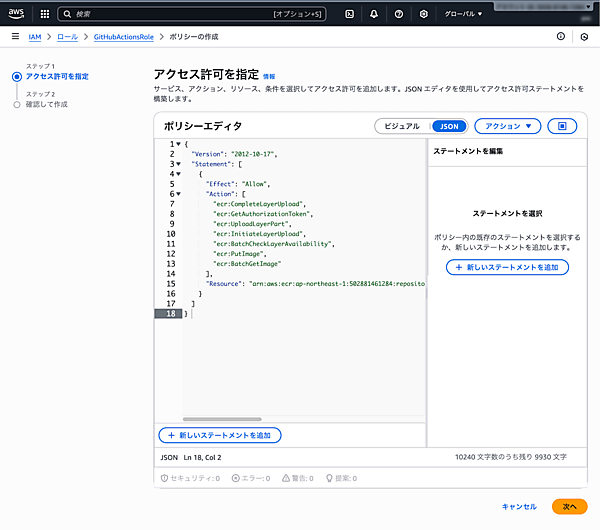Launch CloudShell from the top bar
The image size is (600, 530).
[x=348, y=14]
